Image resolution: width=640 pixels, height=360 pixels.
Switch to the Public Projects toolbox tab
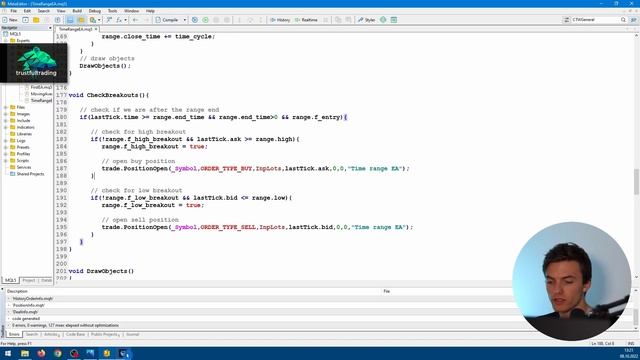coord(104,334)
